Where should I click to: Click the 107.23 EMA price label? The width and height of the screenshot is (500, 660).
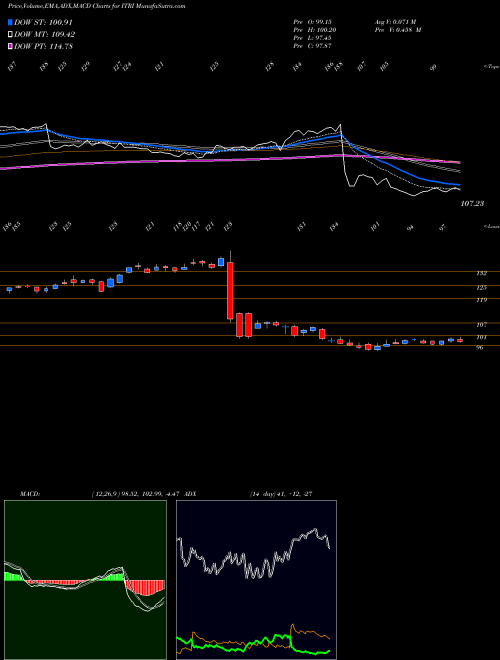[x=472, y=203]
